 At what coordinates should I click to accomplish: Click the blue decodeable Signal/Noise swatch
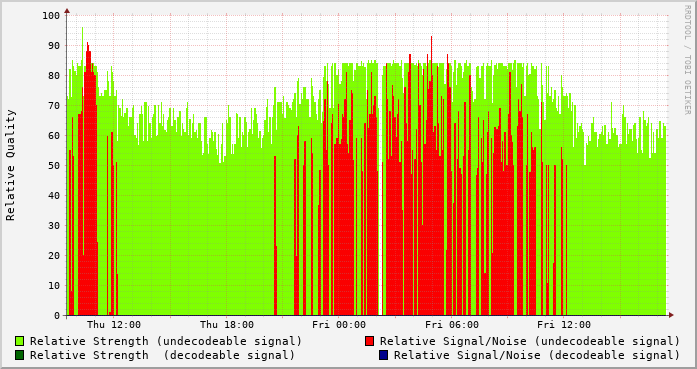tap(384, 355)
